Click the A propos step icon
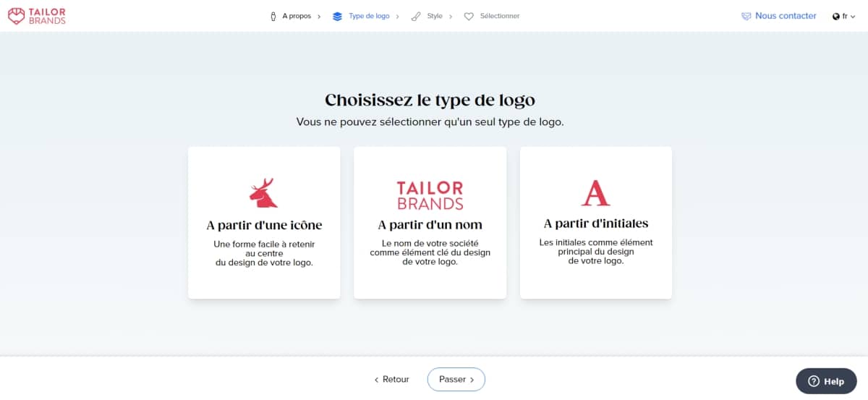 click(273, 16)
